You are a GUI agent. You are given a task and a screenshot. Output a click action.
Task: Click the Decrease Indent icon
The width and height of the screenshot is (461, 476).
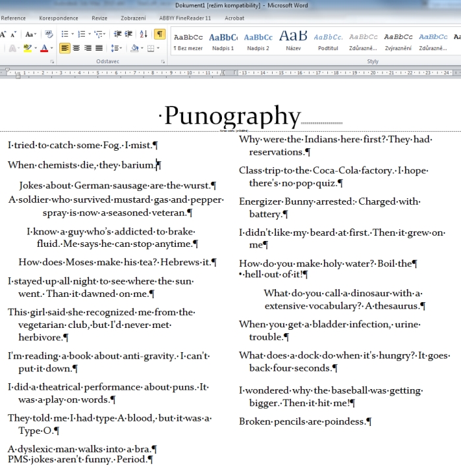click(x=117, y=34)
